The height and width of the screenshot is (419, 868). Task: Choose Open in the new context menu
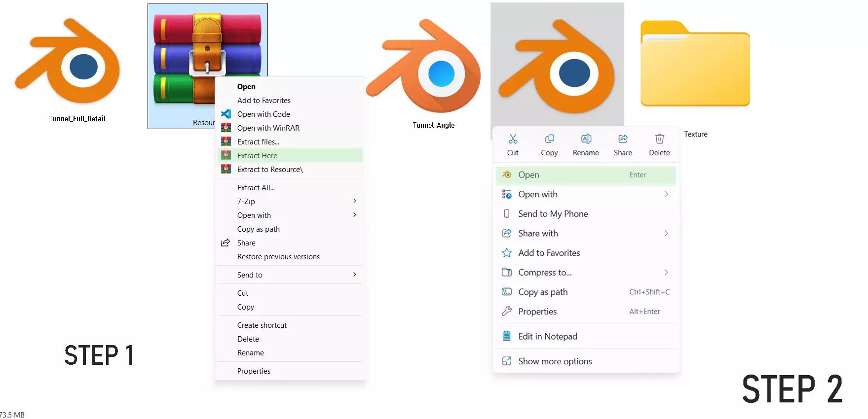click(x=586, y=175)
